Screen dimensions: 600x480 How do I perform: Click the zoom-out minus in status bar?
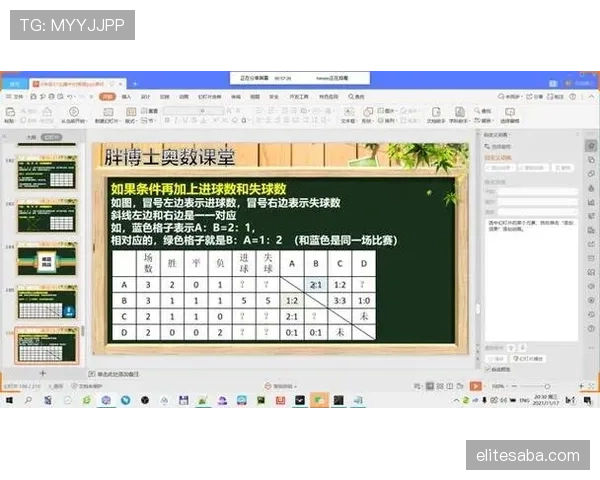514,386
